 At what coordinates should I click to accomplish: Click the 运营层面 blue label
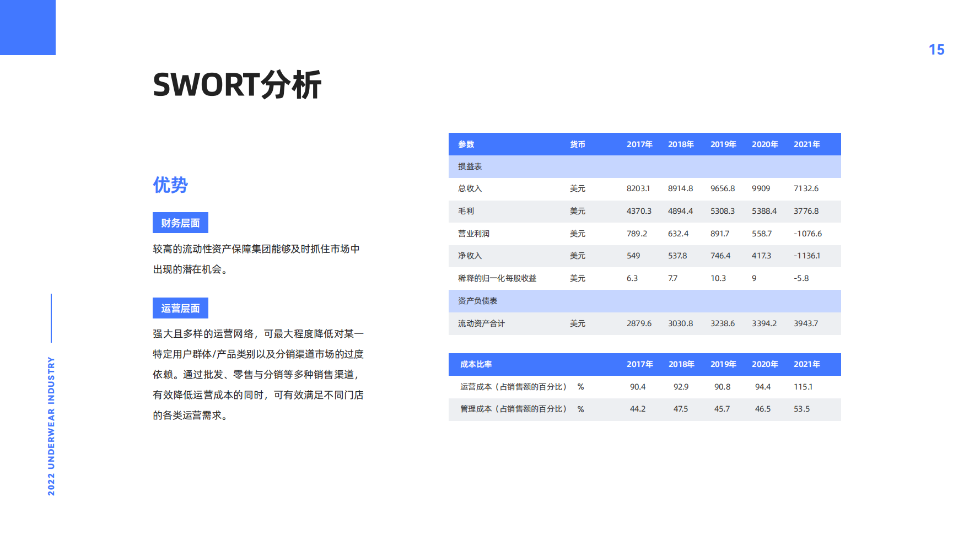[x=180, y=308]
